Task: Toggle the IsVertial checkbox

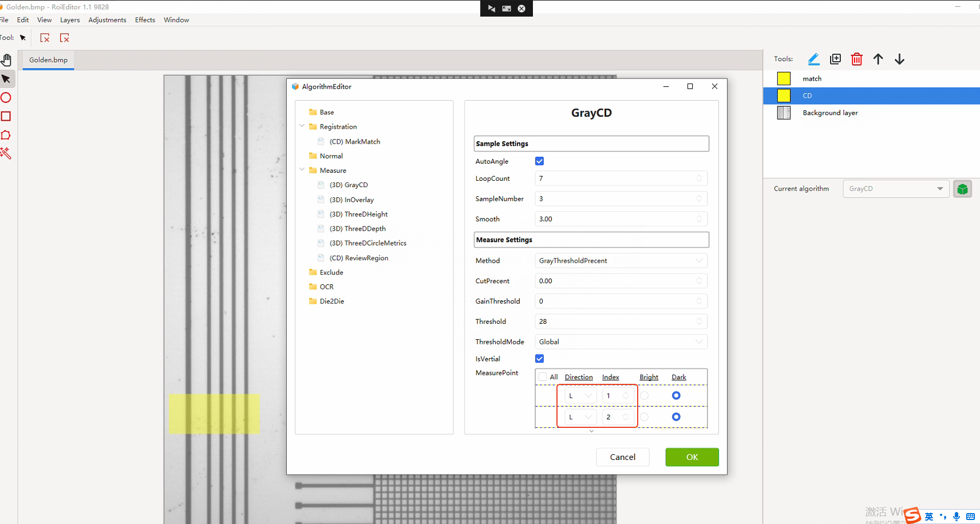Action: 539,359
